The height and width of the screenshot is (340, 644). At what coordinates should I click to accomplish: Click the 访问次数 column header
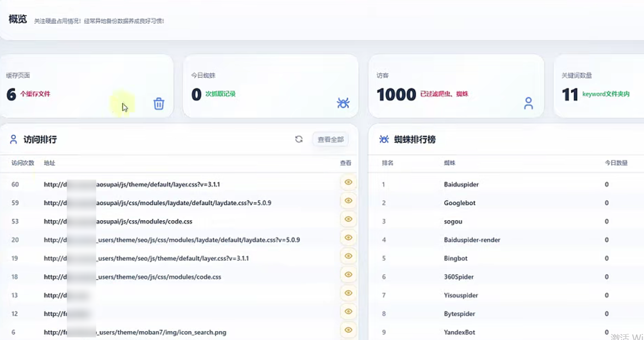coord(23,163)
